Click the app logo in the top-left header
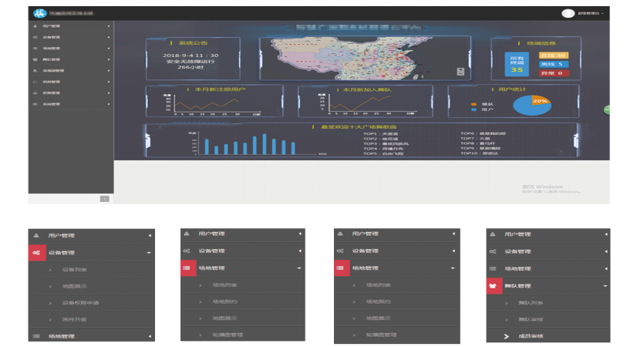This screenshot has height=347, width=644. [x=39, y=13]
